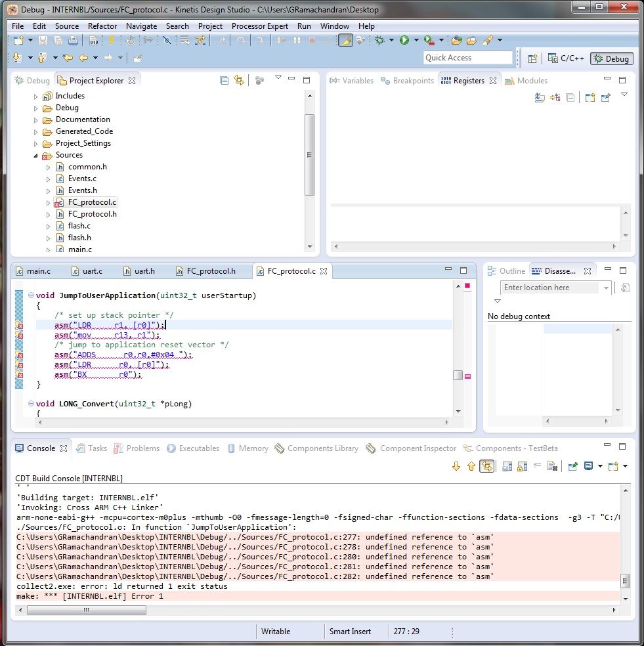Click the Back navigation arrow icon
Image resolution: width=644 pixels, height=646 pixels.
pos(83,58)
